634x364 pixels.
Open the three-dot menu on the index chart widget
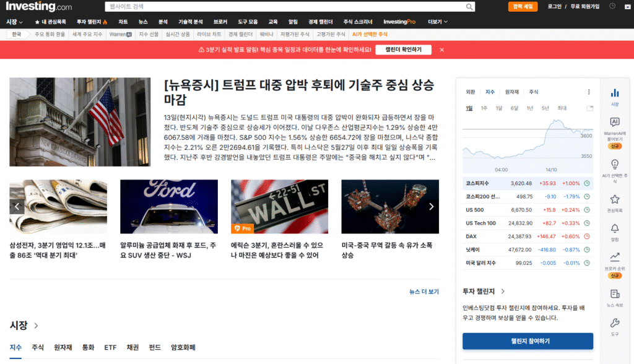[x=589, y=90]
